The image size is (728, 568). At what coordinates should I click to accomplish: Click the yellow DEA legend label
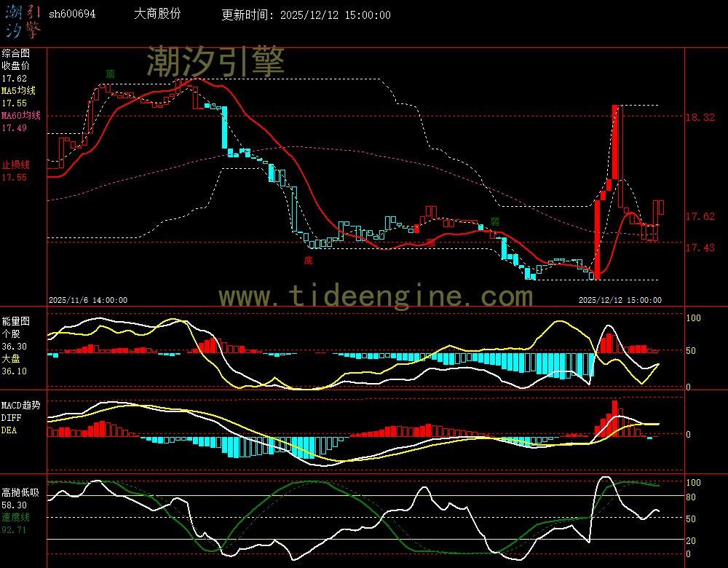coord(9,430)
